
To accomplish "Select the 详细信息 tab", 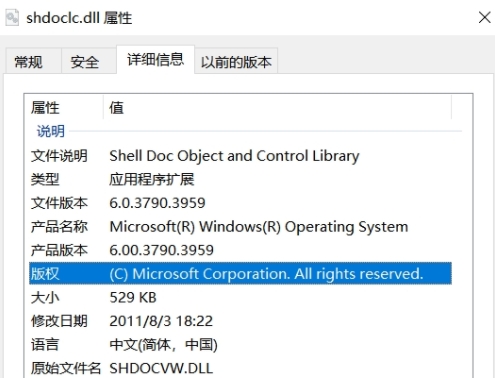I will click(x=155, y=60).
